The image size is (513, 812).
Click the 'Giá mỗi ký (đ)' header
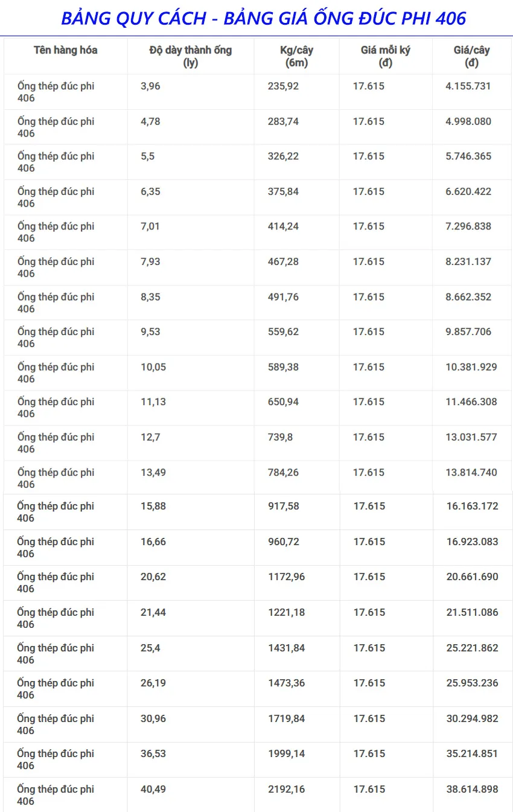click(x=385, y=56)
